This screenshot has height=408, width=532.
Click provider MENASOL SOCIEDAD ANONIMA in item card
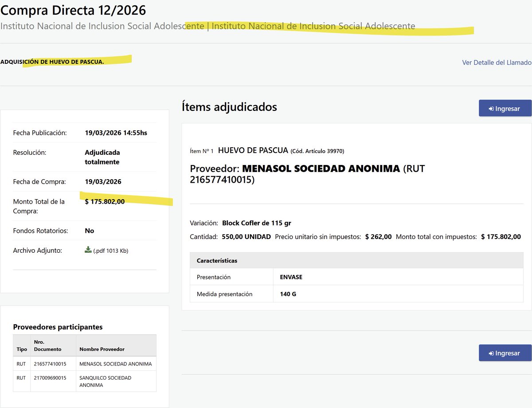click(x=321, y=169)
